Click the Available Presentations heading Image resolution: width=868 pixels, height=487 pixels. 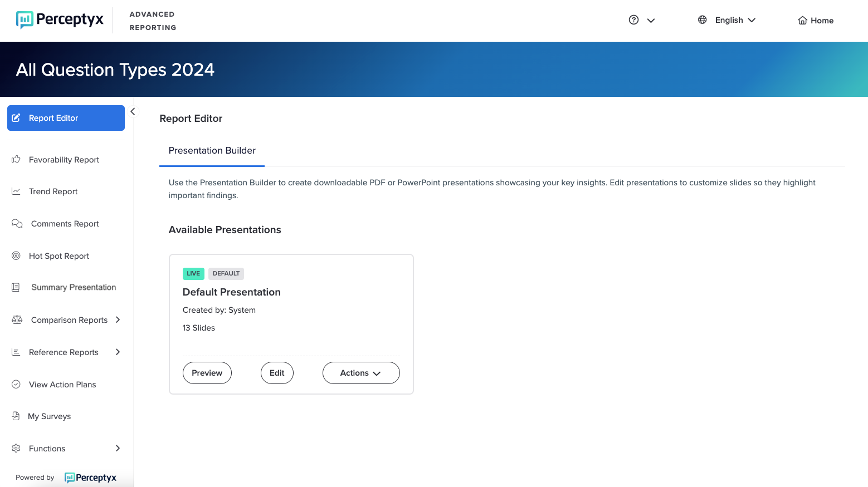pyautogui.click(x=225, y=230)
